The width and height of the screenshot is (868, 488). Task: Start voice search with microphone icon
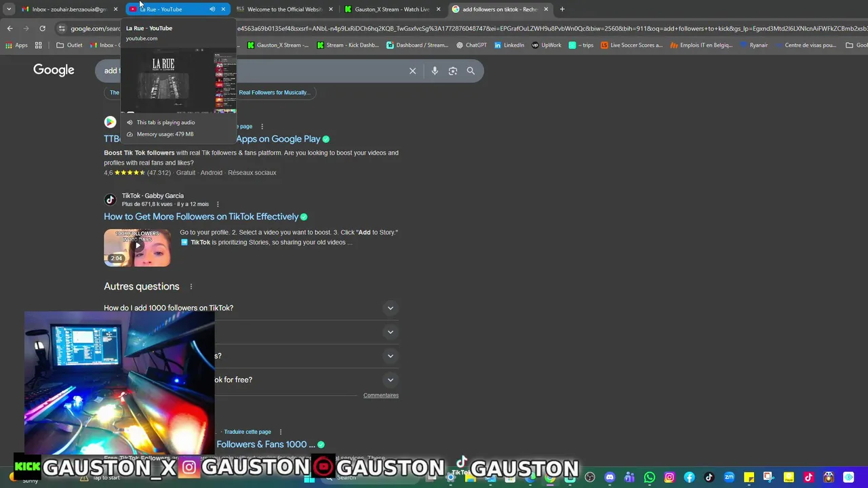coord(435,70)
